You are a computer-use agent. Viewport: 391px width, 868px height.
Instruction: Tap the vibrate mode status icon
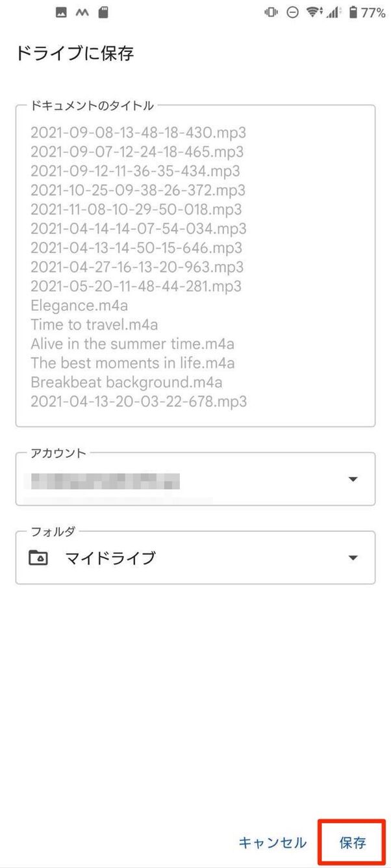(x=271, y=12)
